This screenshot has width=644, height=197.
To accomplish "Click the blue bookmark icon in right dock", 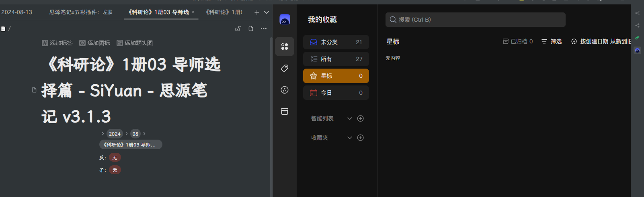I will (637, 51).
